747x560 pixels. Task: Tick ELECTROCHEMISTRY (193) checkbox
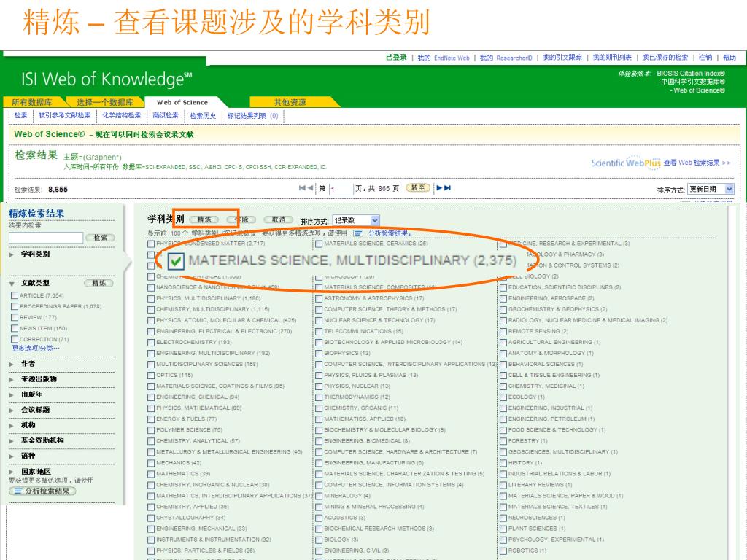point(151,343)
